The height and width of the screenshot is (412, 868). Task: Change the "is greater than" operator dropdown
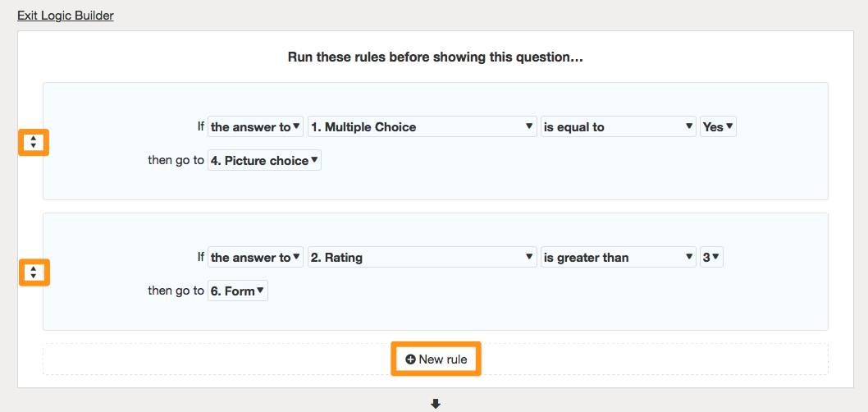point(618,258)
